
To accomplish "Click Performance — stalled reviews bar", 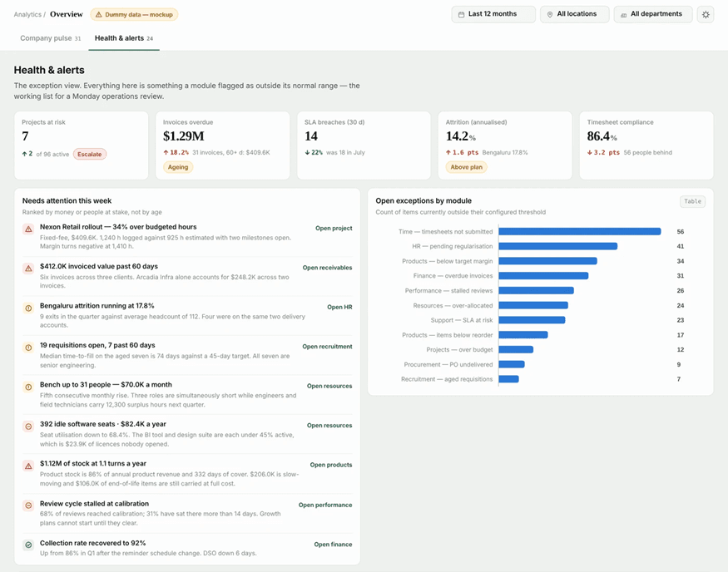I will pos(537,290).
